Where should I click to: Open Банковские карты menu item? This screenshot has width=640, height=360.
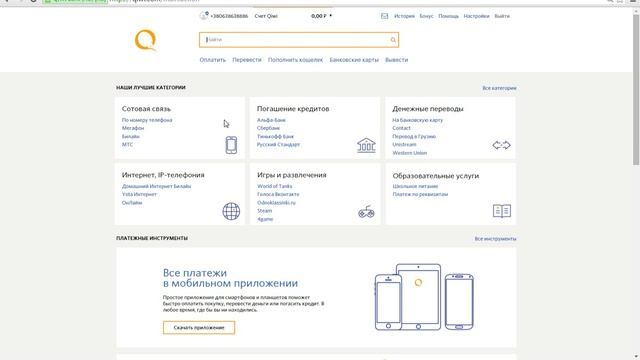click(354, 60)
